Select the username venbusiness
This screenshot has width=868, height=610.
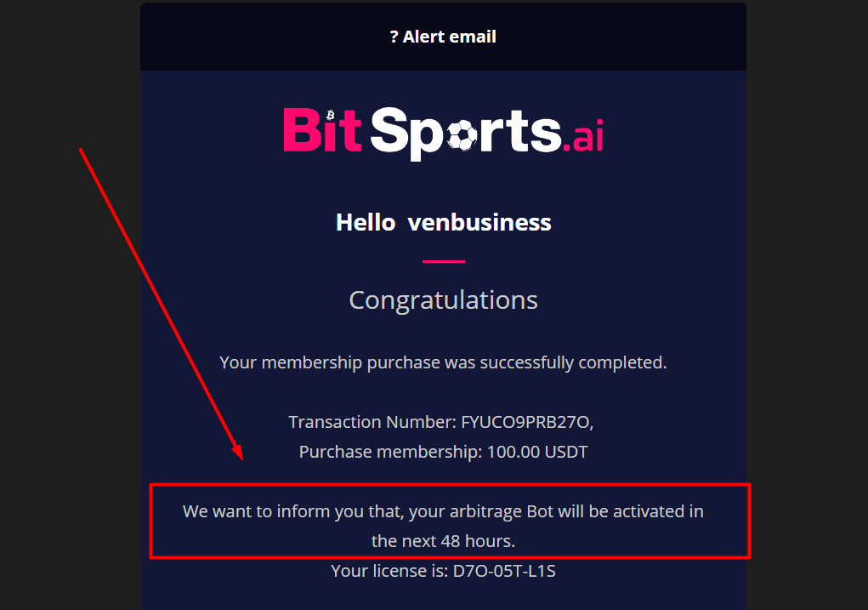[x=479, y=223]
